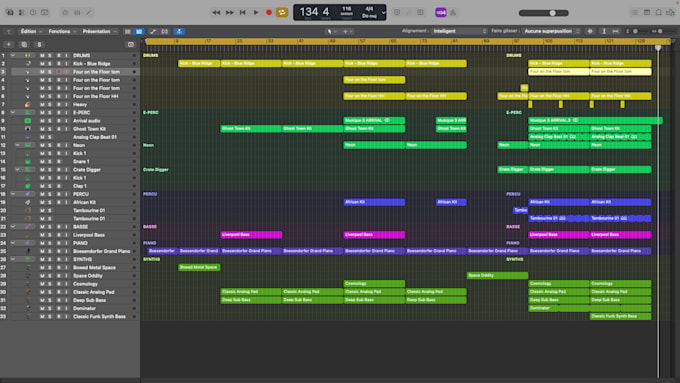The height and width of the screenshot is (383, 680).
Task: Toggle the metronome icon
Action: pyautogui.click(x=453, y=13)
